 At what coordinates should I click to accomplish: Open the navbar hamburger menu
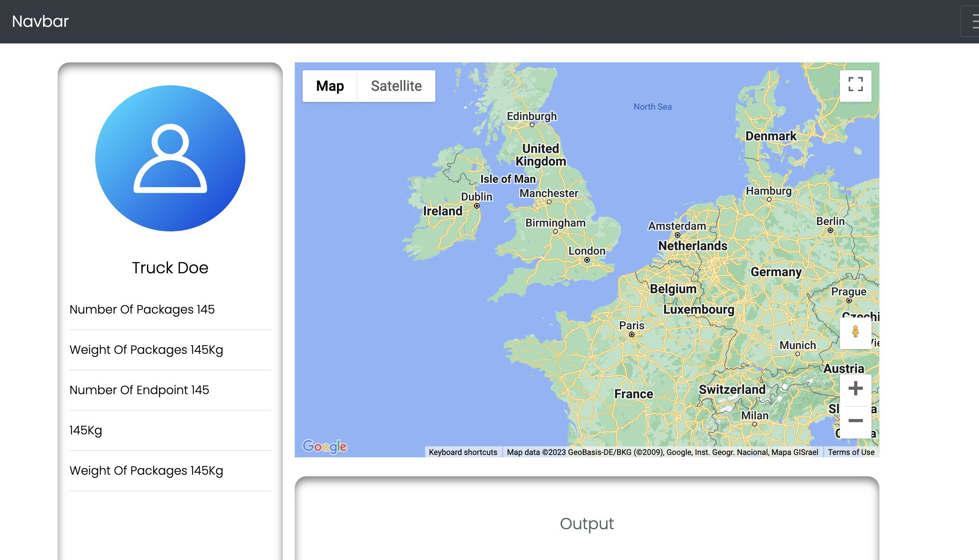click(x=973, y=22)
